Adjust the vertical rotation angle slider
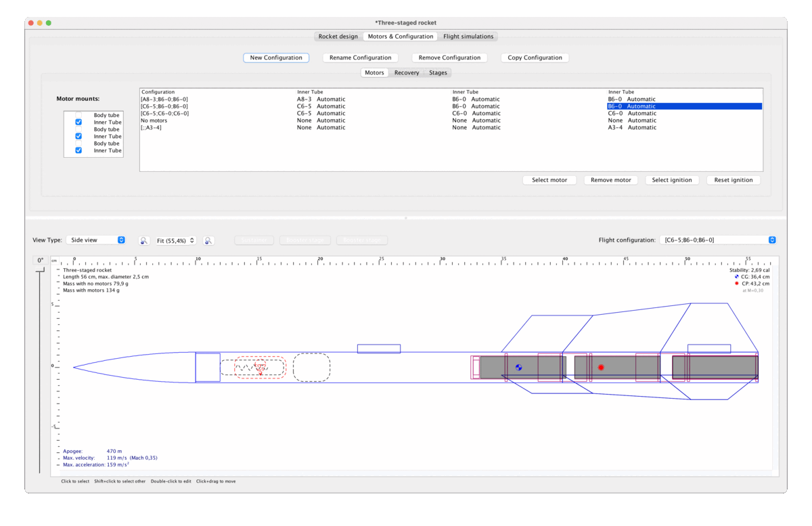The image size is (812, 526). [41, 271]
